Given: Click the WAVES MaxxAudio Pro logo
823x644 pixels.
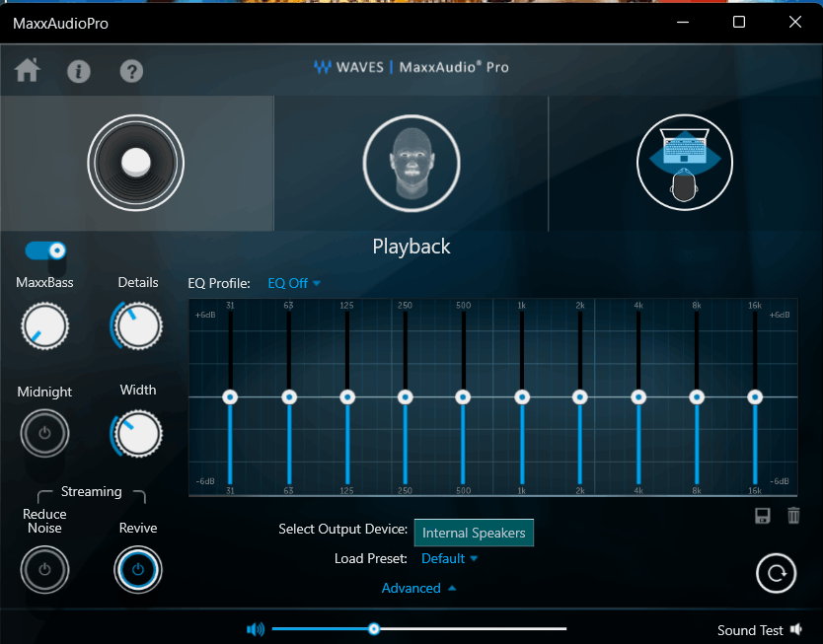Looking at the screenshot, I should point(411,67).
